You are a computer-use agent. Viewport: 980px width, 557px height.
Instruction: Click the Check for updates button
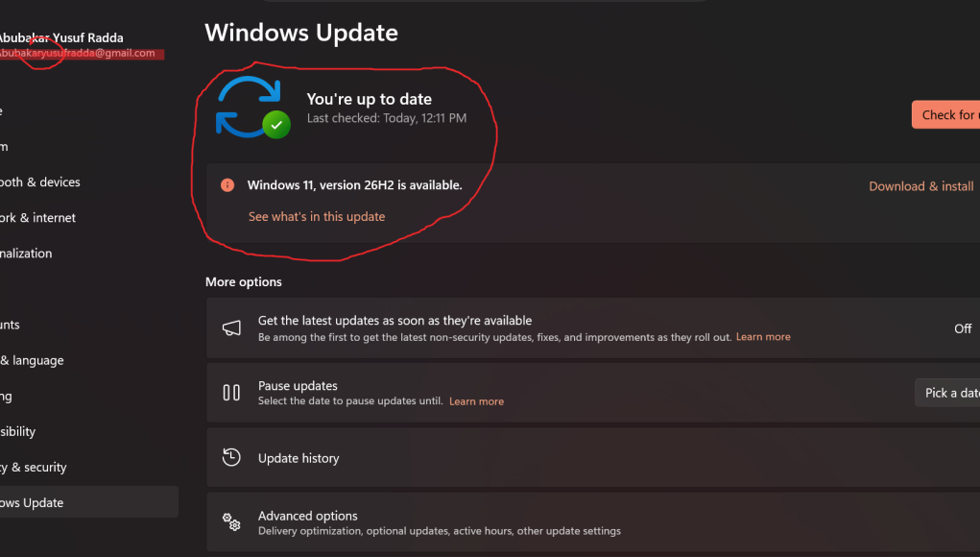945,114
